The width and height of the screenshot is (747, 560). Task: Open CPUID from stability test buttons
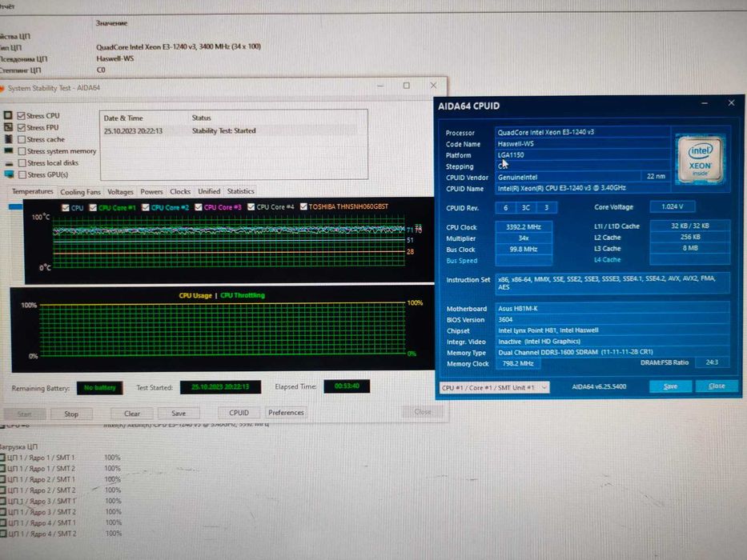pyautogui.click(x=239, y=412)
